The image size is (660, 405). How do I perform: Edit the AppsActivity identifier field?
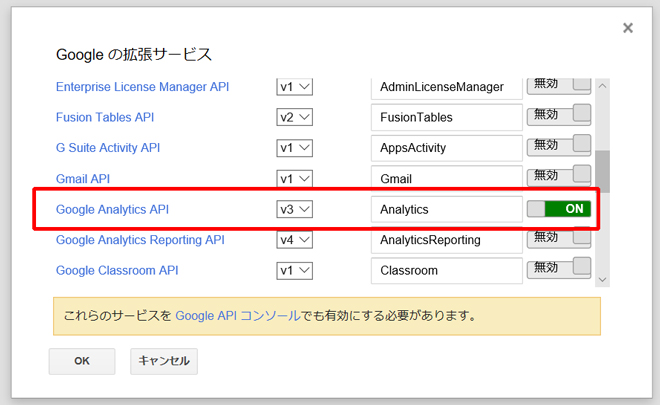pos(447,148)
